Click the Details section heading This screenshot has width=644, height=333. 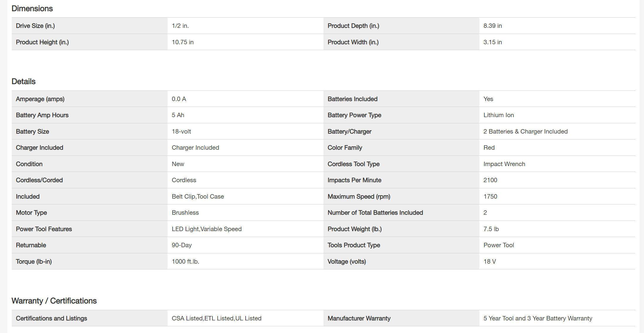[23, 81]
